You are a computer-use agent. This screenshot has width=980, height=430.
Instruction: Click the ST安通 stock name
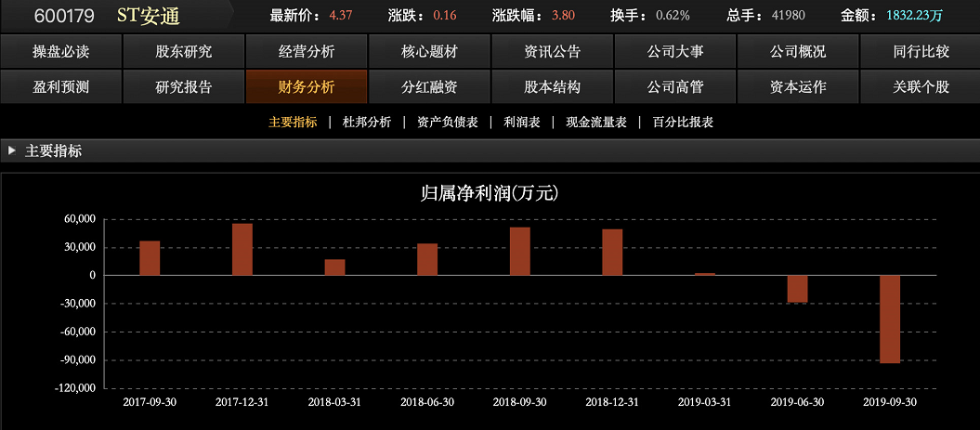click(x=149, y=16)
